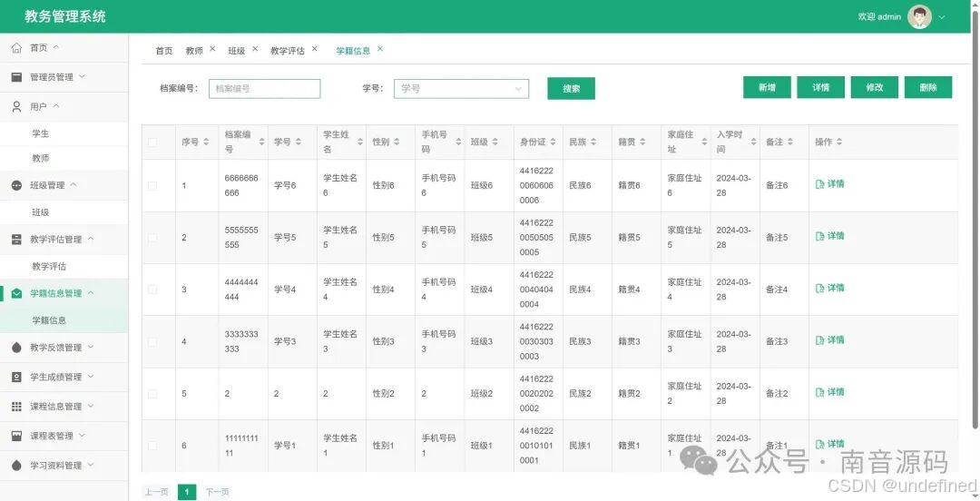
Task: Click the 下一页 pagination button
Action: tap(217, 492)
